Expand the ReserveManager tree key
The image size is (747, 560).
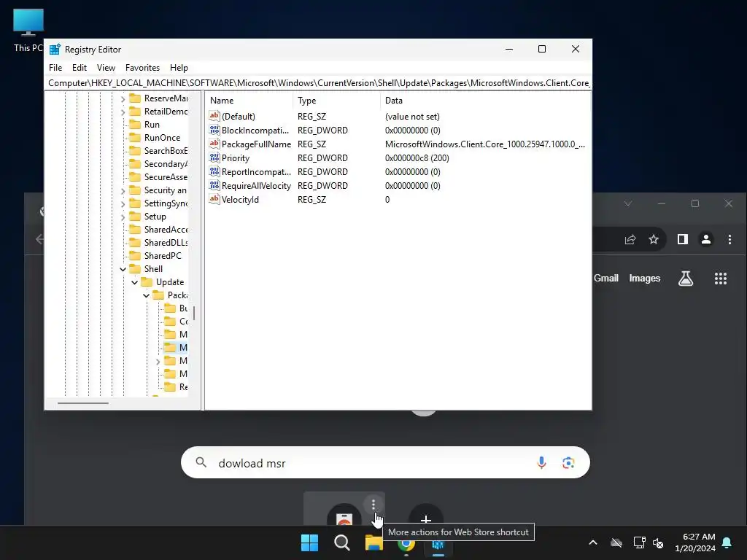123,98
